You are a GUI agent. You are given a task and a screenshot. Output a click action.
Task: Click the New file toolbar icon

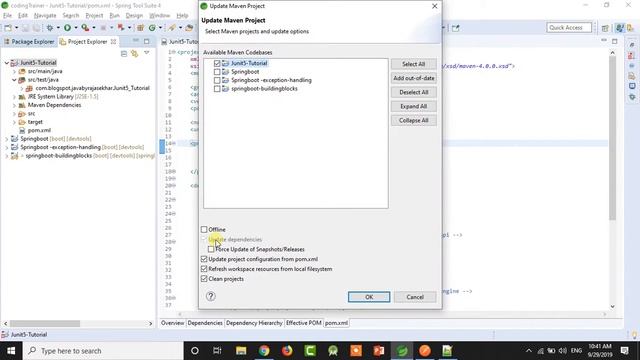pos(8,28)
